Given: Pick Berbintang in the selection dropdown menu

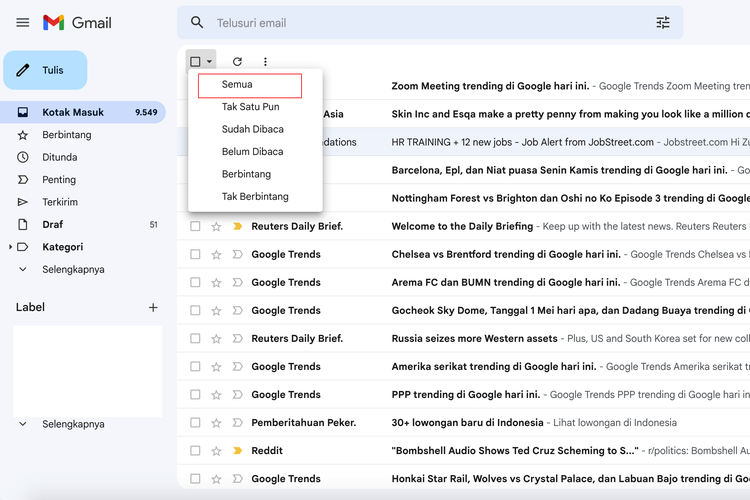Looking at the screenshot, I should click(x=255, y=174).
